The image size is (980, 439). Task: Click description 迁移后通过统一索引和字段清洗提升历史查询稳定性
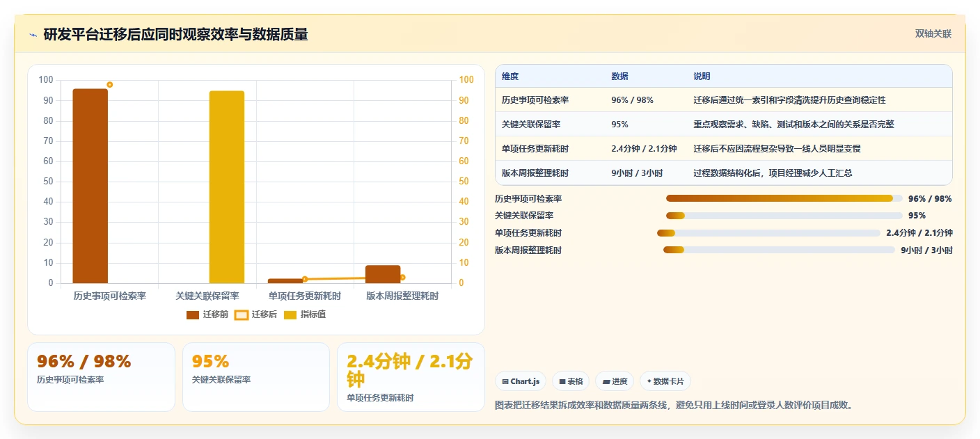(789, 100)
